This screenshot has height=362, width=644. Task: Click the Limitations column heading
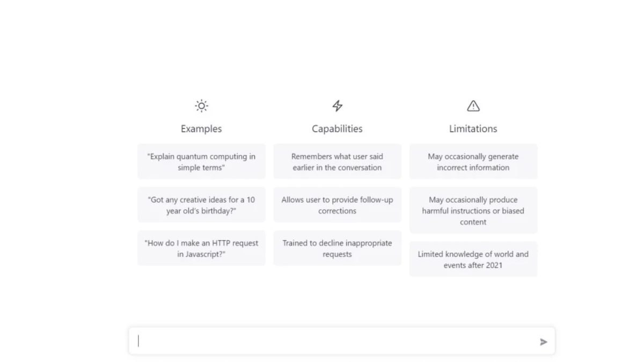click(473, 129)
